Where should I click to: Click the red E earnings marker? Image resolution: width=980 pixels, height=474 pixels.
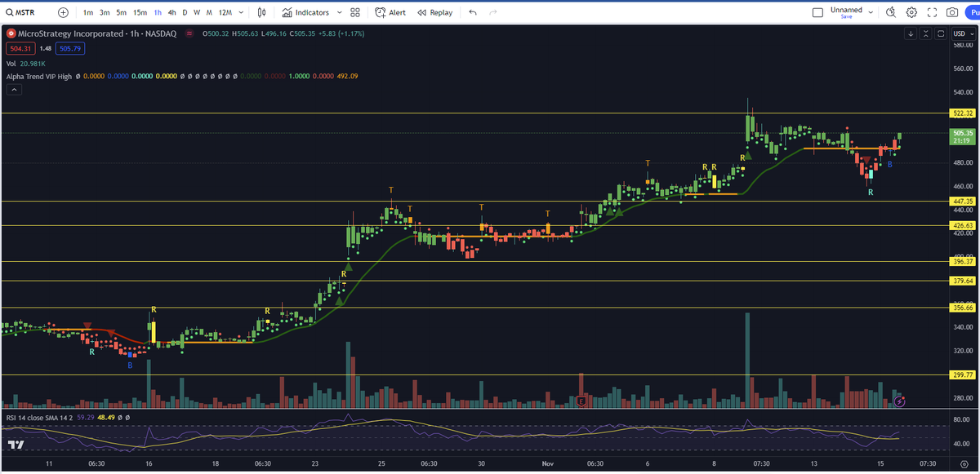tap(581, 401)
